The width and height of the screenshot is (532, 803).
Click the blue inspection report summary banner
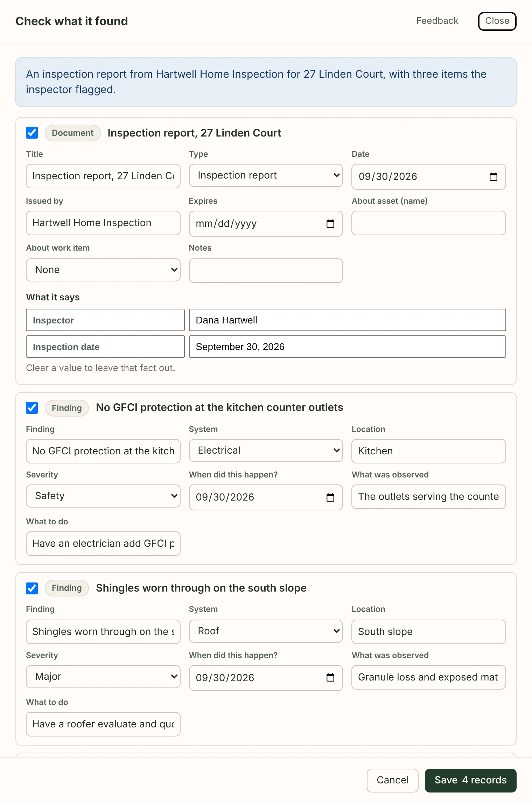coord(266,82)
